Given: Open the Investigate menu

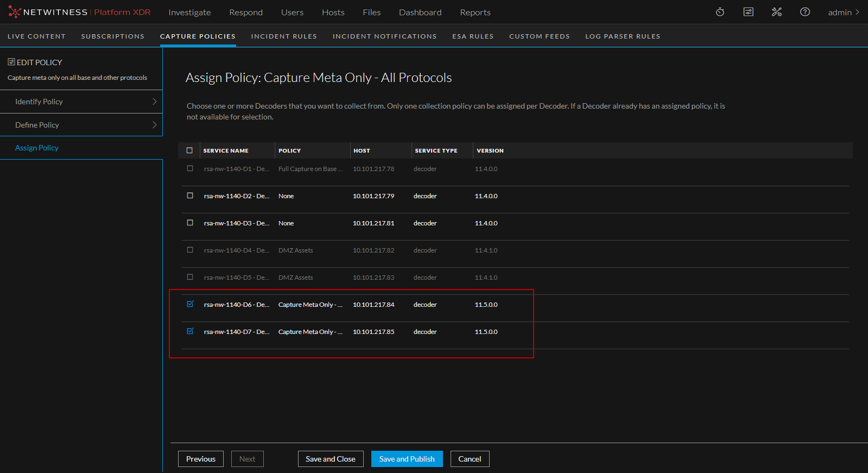Looking at the screenshot, I should tap(189, 12).
